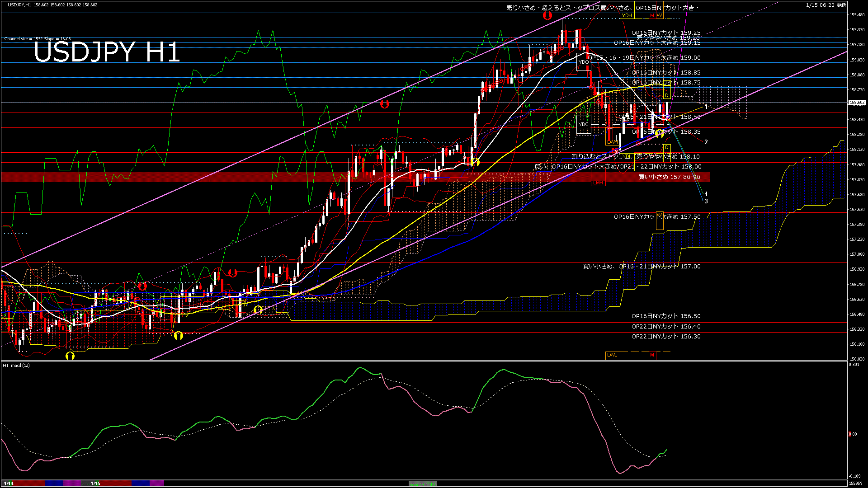Click the projection line label 2
The height and width of the screenshot is (488, 868).
tap(706, 142)
